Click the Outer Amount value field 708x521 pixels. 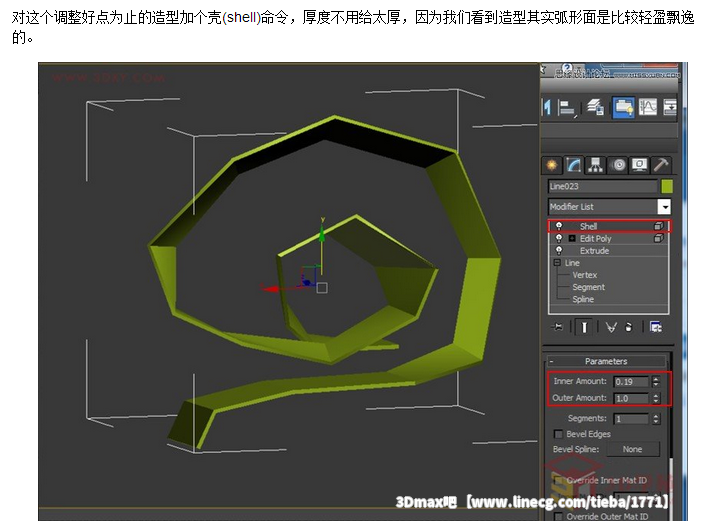631,398
